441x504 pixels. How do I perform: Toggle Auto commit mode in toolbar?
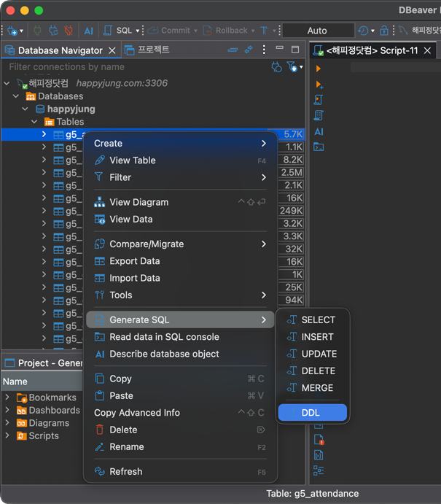click(317, 31)
